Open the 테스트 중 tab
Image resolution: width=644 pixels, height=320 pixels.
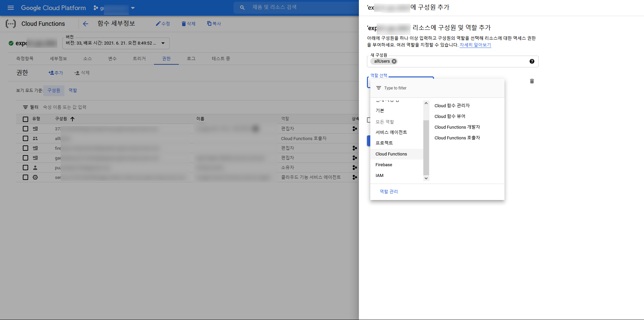pyautogui.click(x=221, y=59)
